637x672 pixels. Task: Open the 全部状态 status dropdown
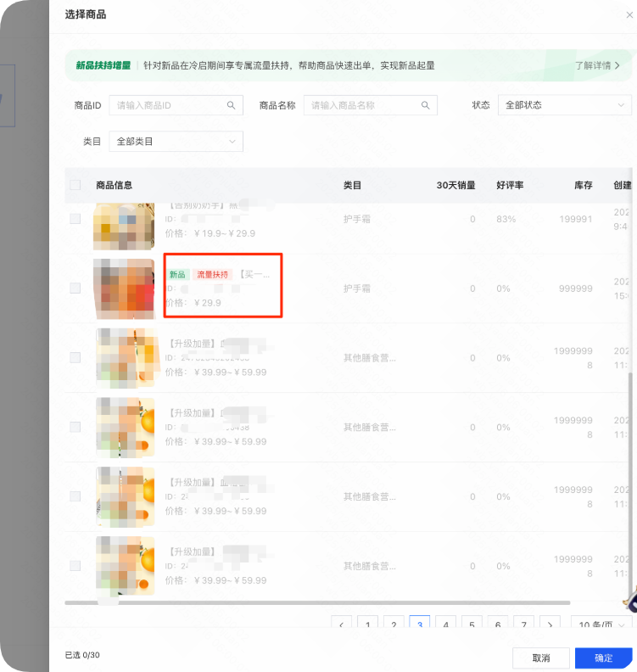click(564, 105)
